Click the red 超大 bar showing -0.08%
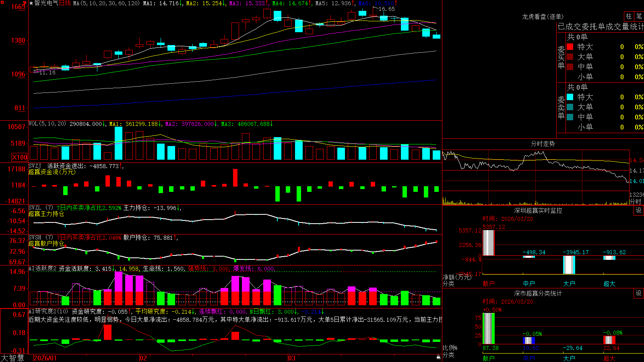The height and width of the screenshot is (362, 644). 609,340
